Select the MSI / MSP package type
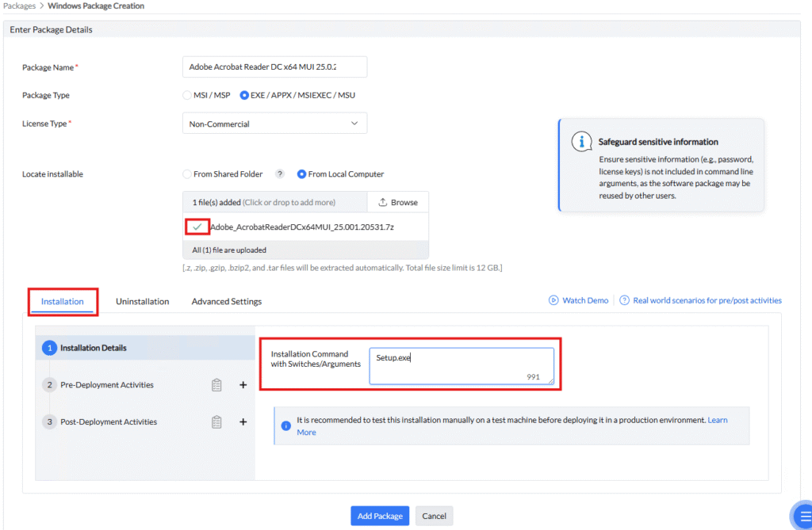This screenshot has width=812, height=530. pos(187,95)
